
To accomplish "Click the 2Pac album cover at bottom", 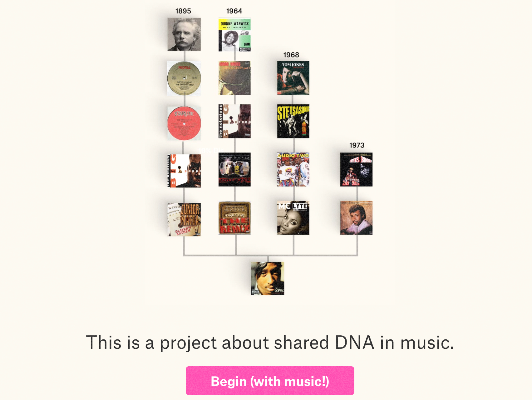I will [268, 278].
